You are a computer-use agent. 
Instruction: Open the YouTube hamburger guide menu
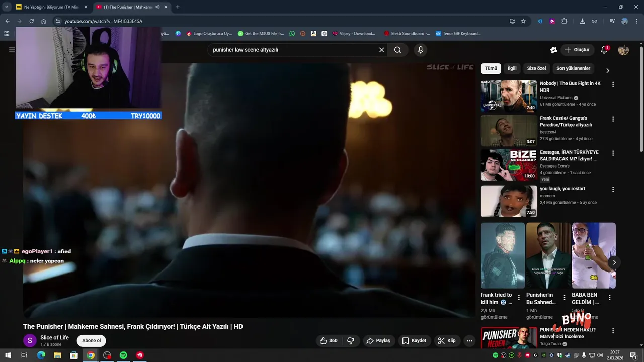(x=12, y=50)
